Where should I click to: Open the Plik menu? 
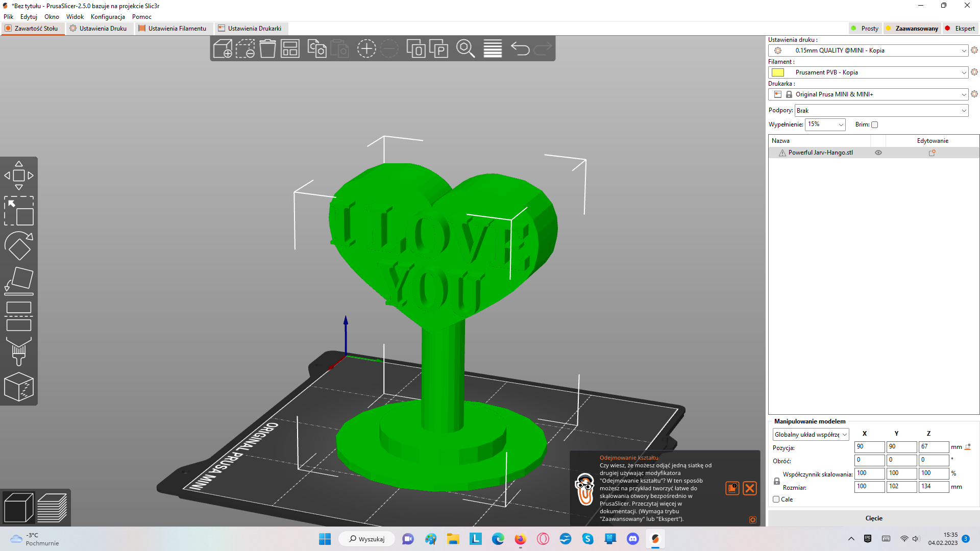pos(9,17)
